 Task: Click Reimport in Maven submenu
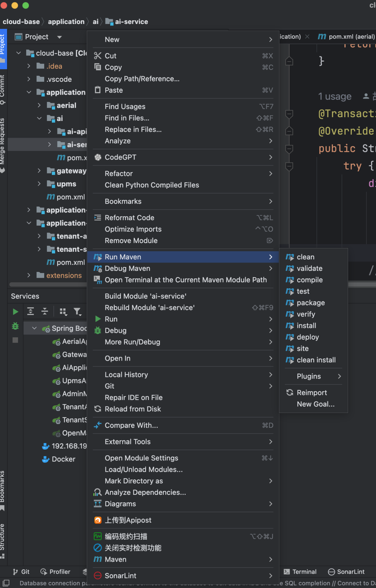tap(312, 393)
